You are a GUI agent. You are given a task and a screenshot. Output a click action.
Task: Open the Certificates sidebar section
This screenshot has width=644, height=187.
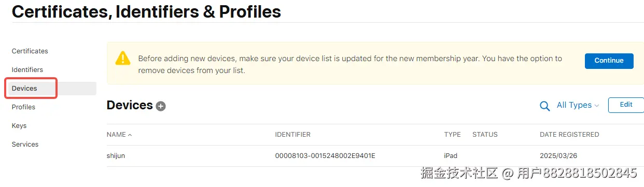30,51
